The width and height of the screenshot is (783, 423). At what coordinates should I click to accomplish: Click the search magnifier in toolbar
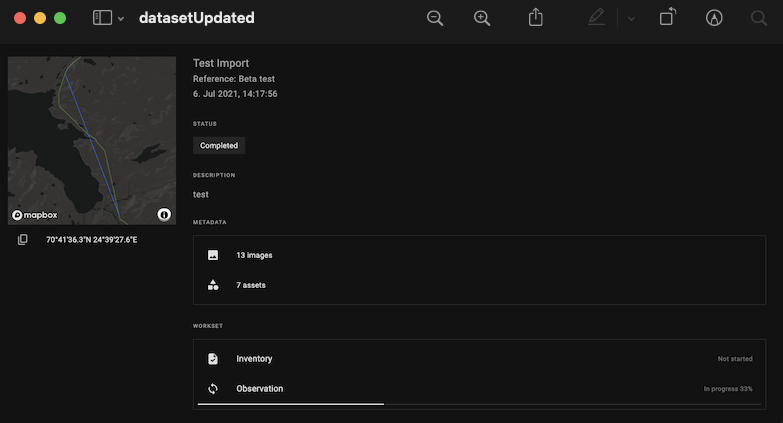click(x=759, y=18)
